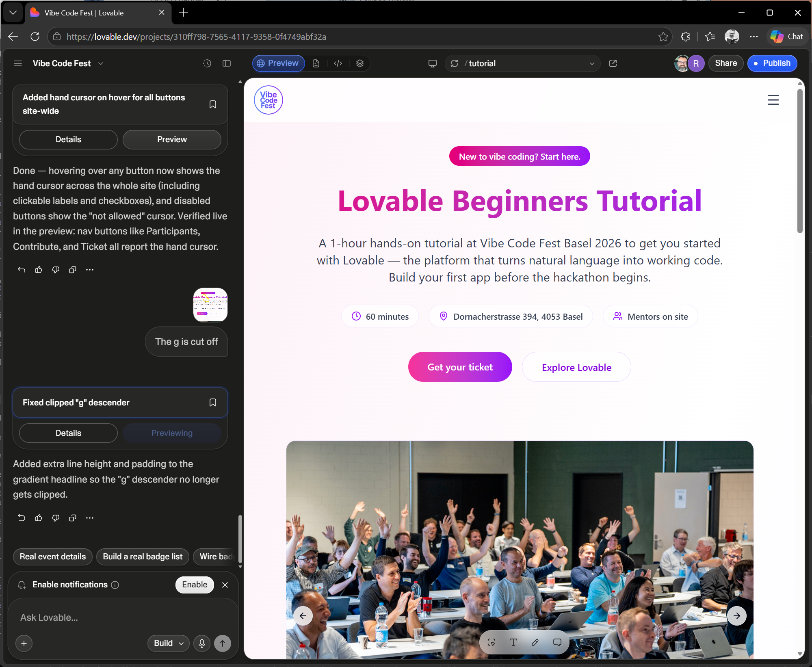
Task: Activate the select element tool
Action: point(492,642)
